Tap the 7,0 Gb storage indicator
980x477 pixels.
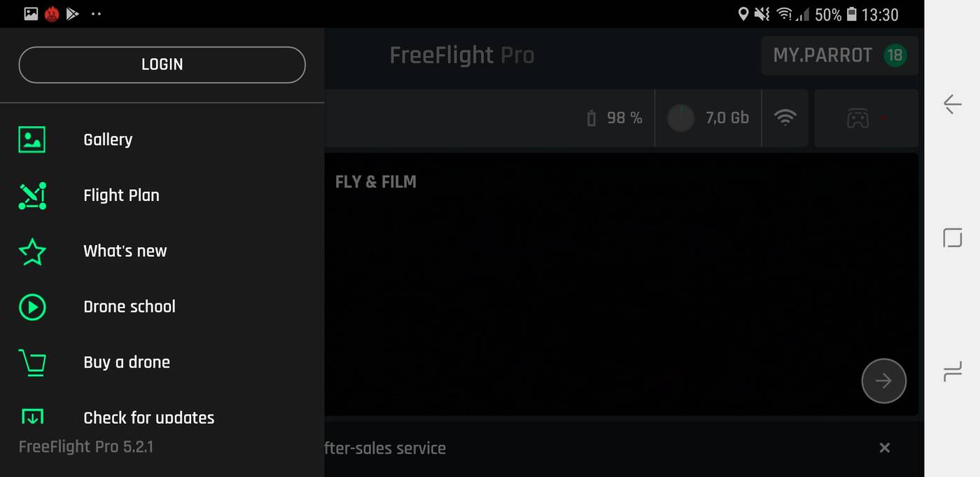click(x=708, y=118)
